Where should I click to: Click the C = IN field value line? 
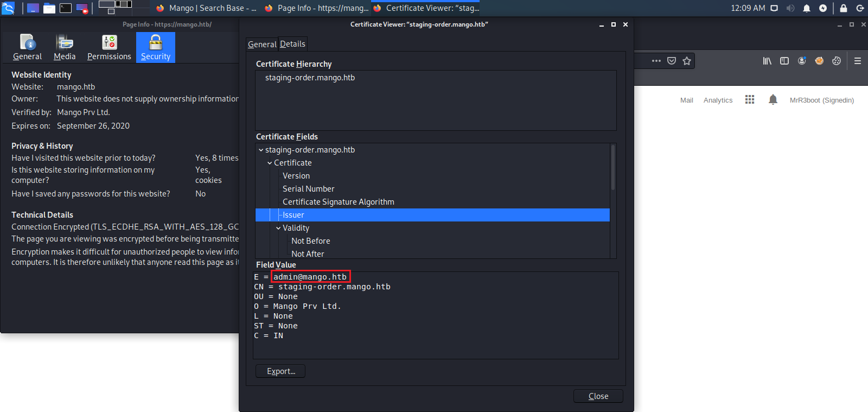269,335
